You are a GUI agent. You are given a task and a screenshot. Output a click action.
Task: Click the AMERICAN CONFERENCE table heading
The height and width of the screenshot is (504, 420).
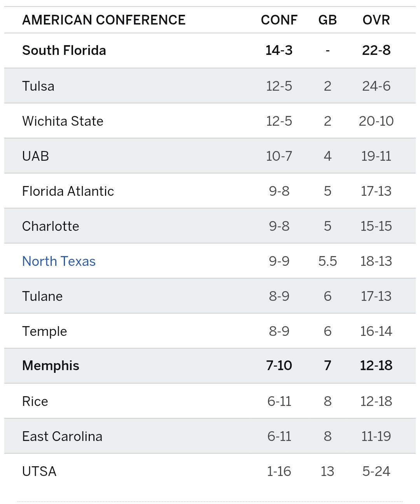[104, 20]
